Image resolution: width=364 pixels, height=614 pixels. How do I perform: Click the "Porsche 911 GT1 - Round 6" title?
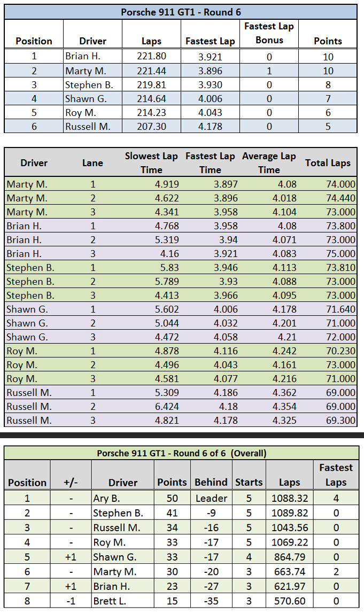[x=181, y=12]
